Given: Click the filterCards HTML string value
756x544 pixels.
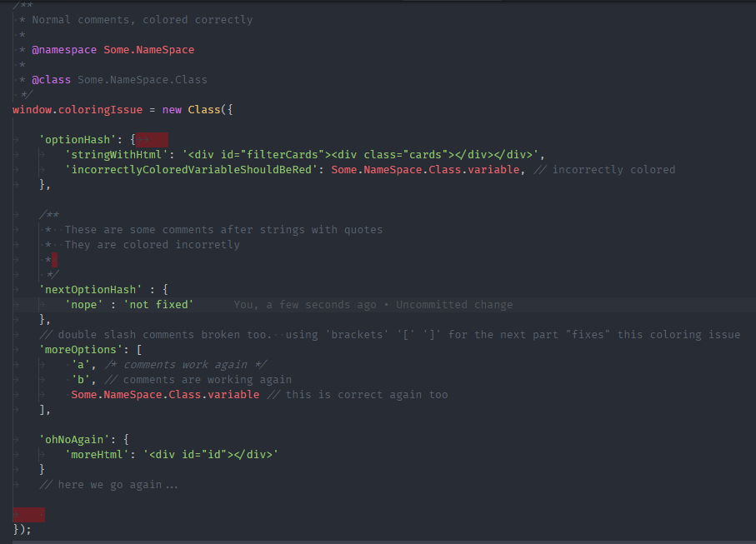Looking at the screenshot, I should coord(361,155).
